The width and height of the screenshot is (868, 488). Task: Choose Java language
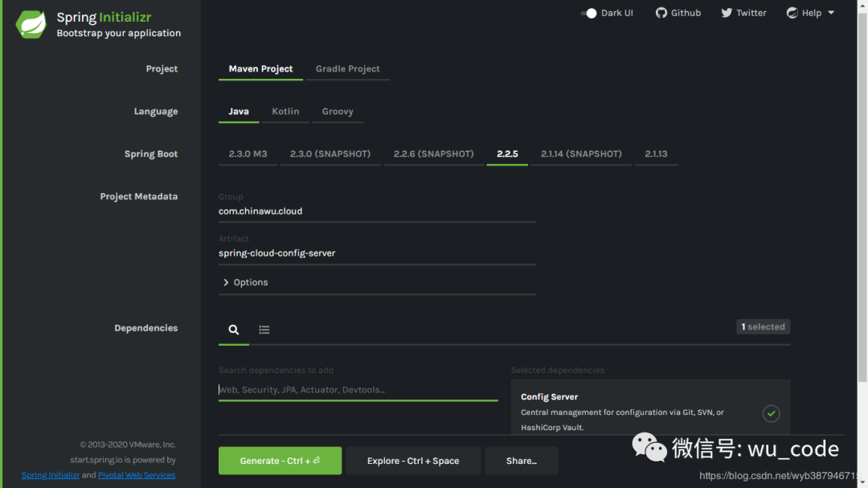click(x=239, y=111)
